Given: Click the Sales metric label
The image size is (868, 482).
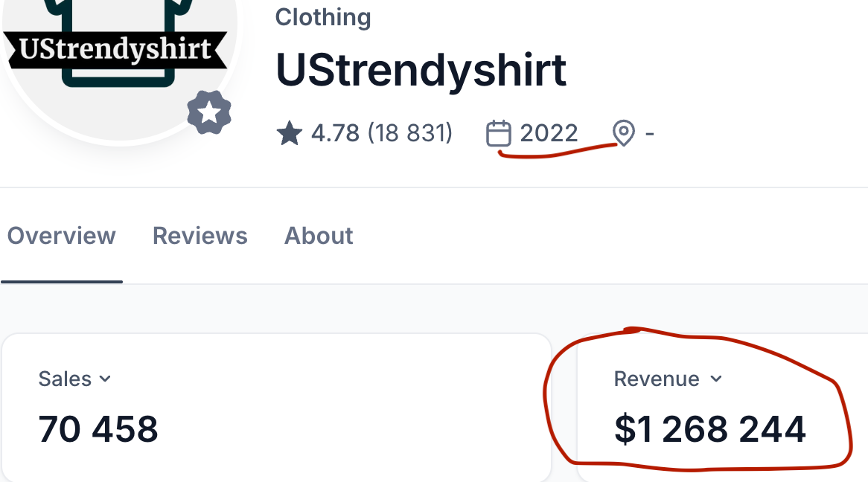Looking at the screenshot, I should [x=65, y=379].
